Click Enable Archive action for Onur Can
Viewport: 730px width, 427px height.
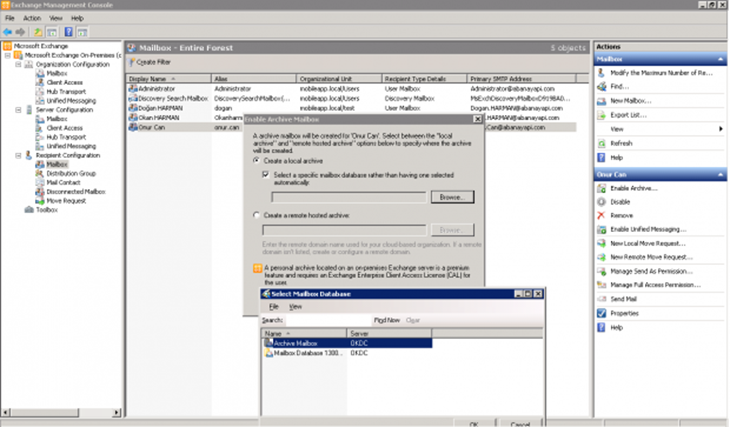(634, 189)
